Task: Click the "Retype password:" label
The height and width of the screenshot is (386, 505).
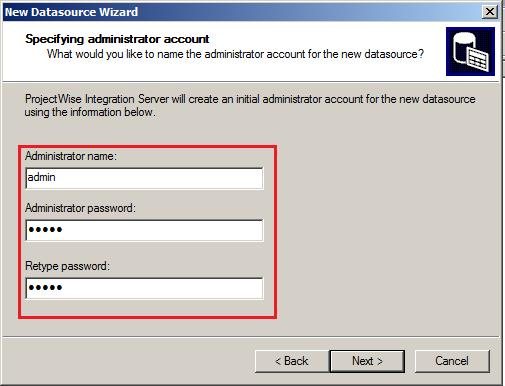Action: click(x=67, y=266)
